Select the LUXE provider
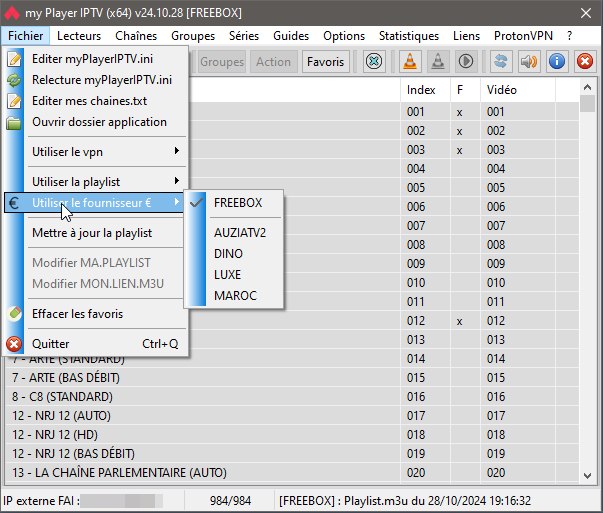 (x=227, y=275)
